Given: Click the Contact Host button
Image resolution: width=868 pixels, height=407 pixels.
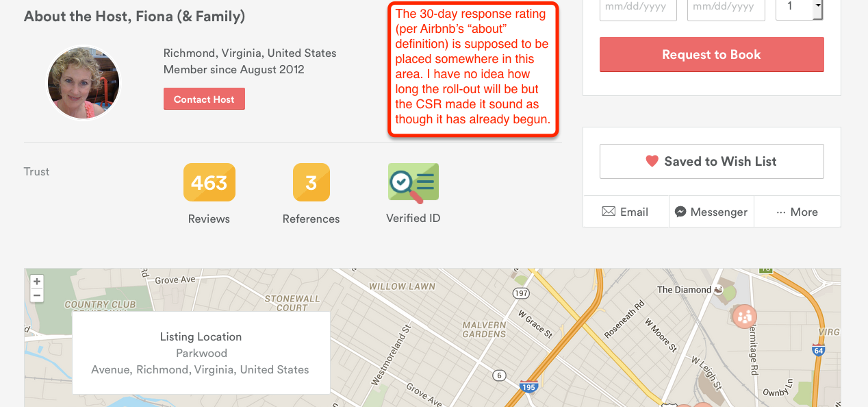Looking at the screenshot, I should [x=204, y=98].
